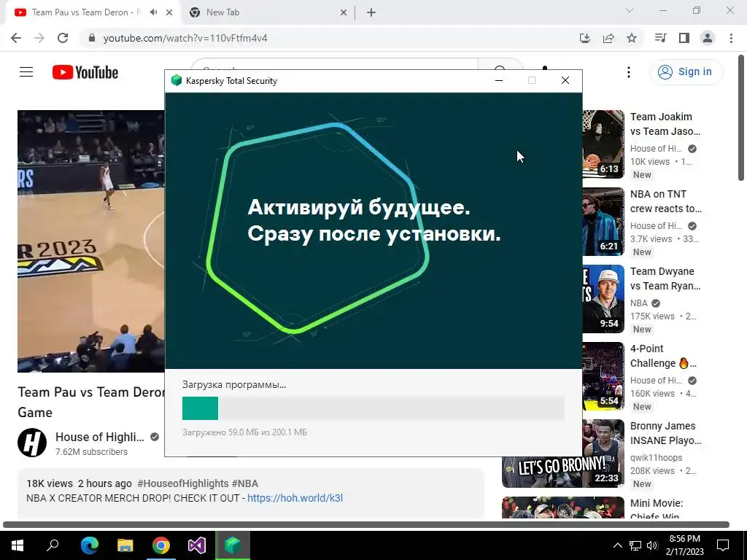Click the taskbar clock showing 8:56 PM
The image size is (747, 560).
[684, 545]
